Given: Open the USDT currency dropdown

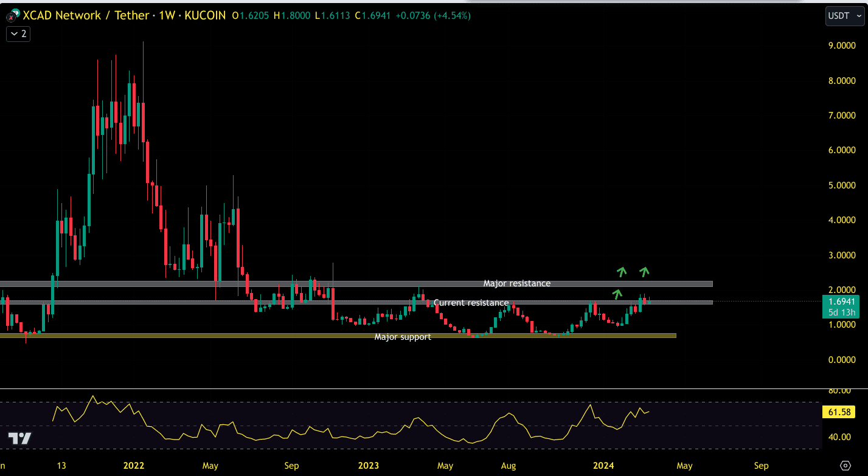Looking at the screenshot, I should [x=844, y=16].
